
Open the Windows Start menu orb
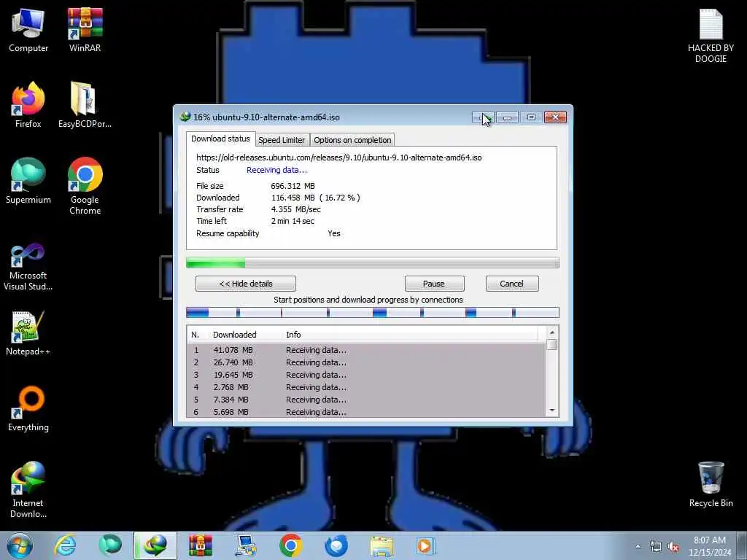20,545
